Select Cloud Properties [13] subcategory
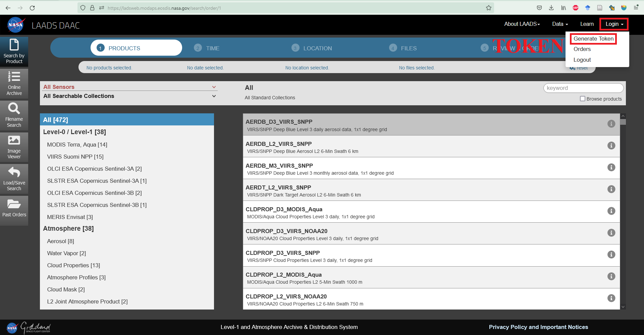644x335 pixels. tap(73, 265)
